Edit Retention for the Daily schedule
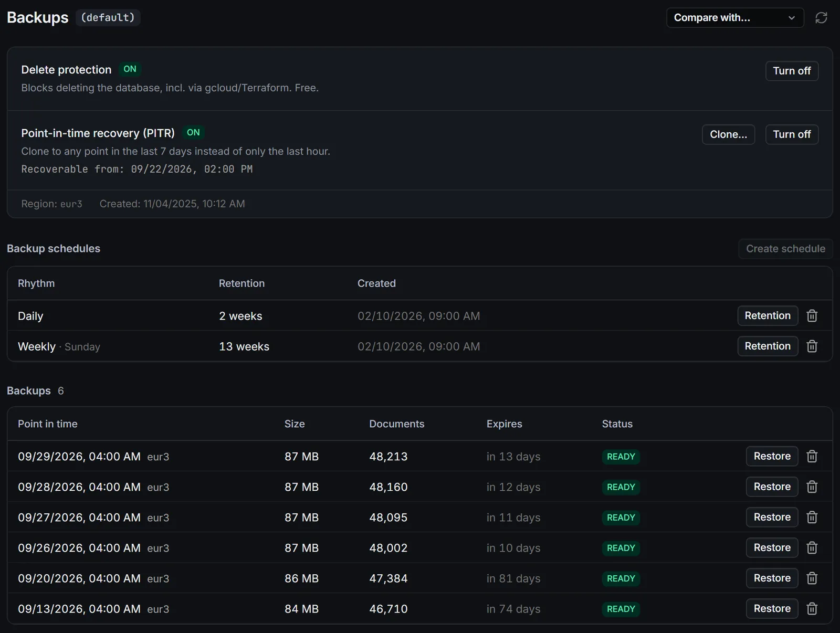 click(768, 315)
